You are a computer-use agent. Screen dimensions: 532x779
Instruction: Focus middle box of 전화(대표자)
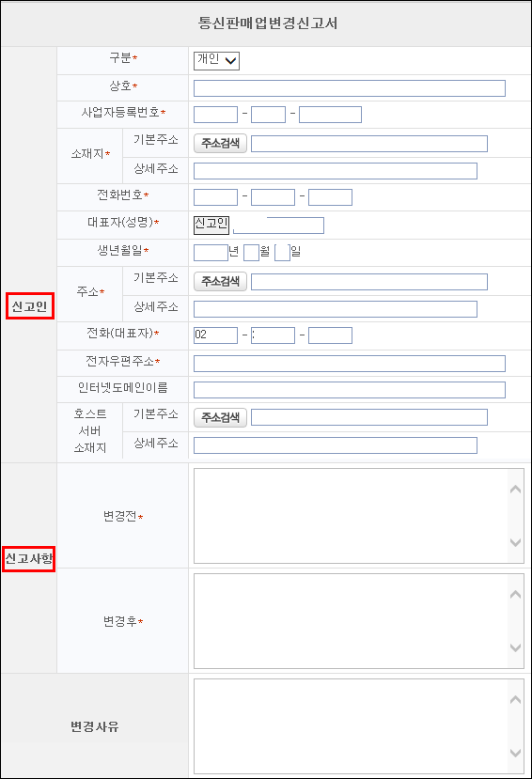click(x=273, y=335)
